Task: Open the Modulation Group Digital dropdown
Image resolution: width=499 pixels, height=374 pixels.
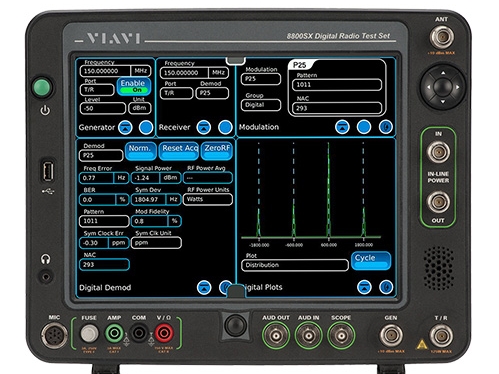Action: 261,105
